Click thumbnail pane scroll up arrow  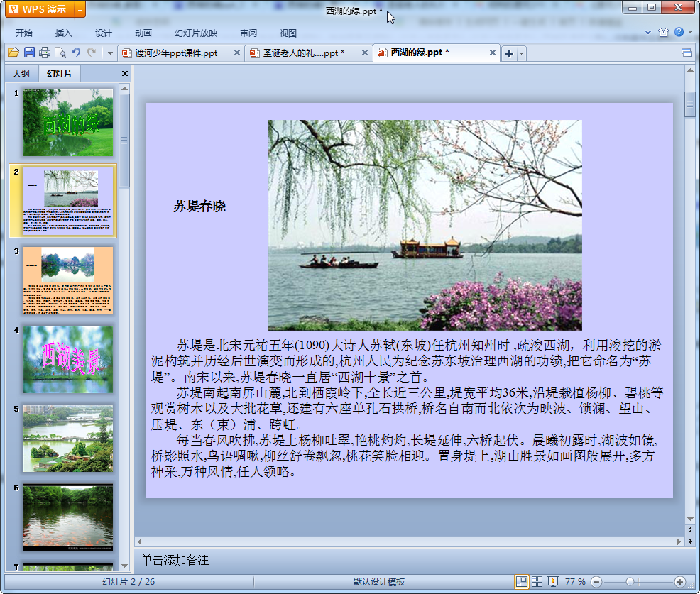point(124,89)
